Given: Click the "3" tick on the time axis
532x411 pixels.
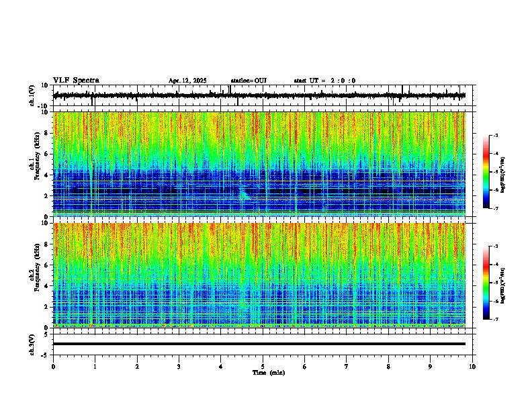Looking at the screenshot, I should [x=179, y=367].
